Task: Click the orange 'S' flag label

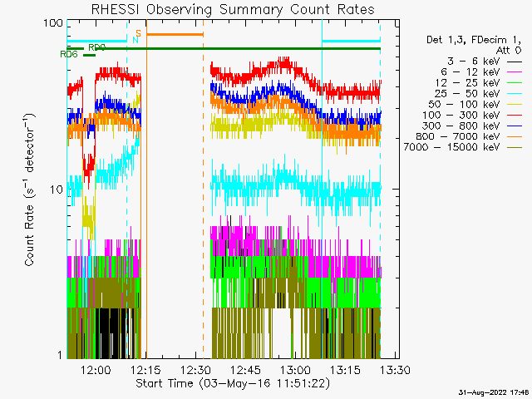Action: click(x=139, y=33)
